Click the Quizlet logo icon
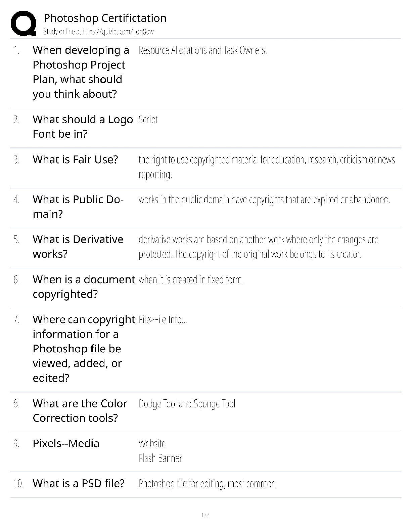The height and width of the screenshot is (532, 411). click(x=23, y=23)
